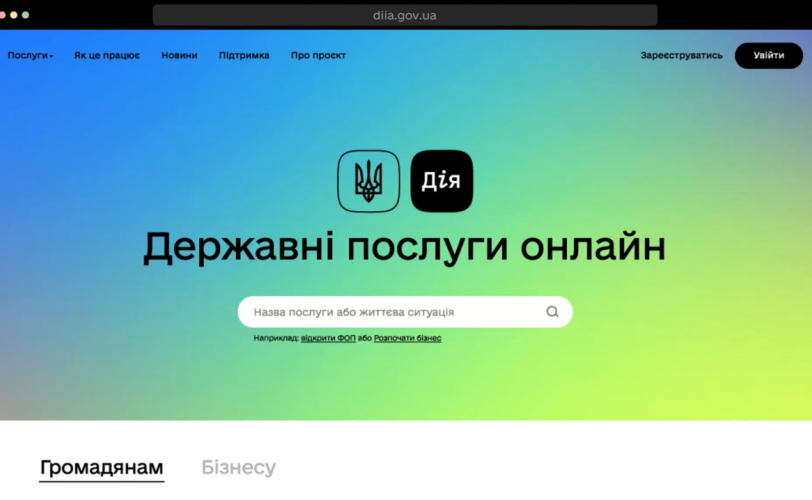Switch to the Бізнесу tab
This screenshot has height=500, width=812.
click(239, 467)
